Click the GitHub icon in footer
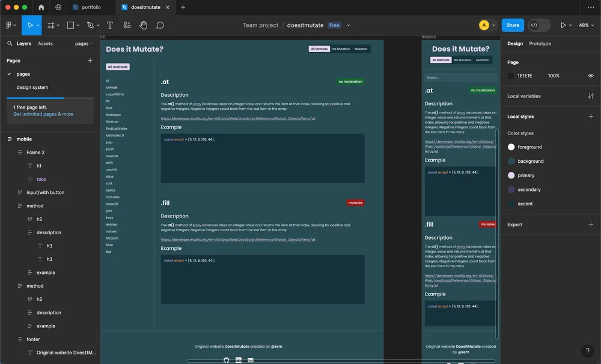This screenshot has height=364, width=601. tap(227, 360)
